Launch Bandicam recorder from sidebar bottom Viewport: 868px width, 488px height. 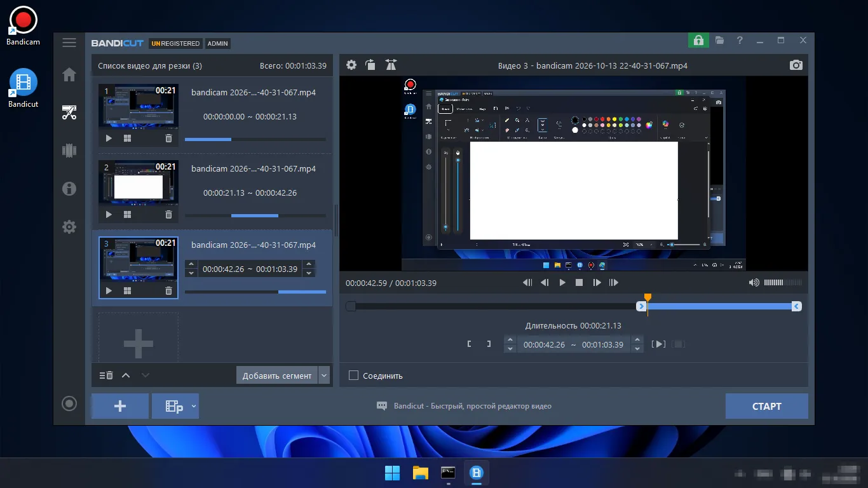pyautogui.click(x=69, y=403)
